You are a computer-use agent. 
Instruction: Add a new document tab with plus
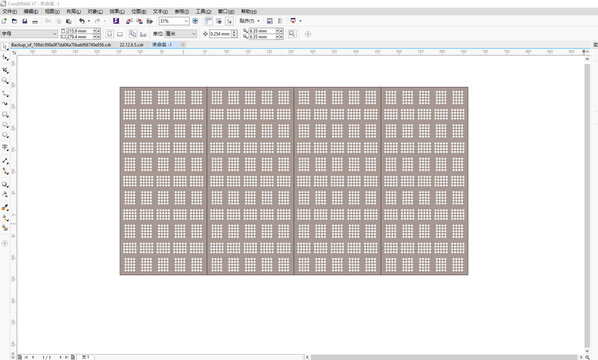tap(183, 45)
